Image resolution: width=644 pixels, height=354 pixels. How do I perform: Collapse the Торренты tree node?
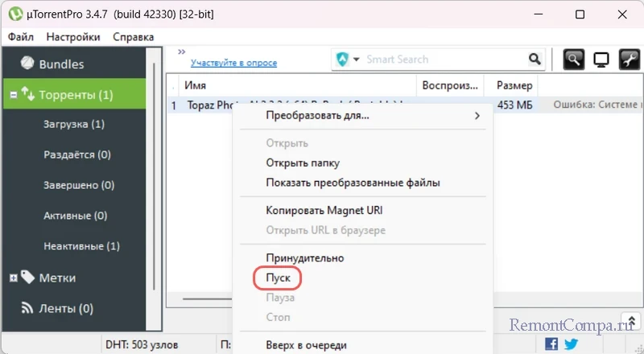[14, 95]
